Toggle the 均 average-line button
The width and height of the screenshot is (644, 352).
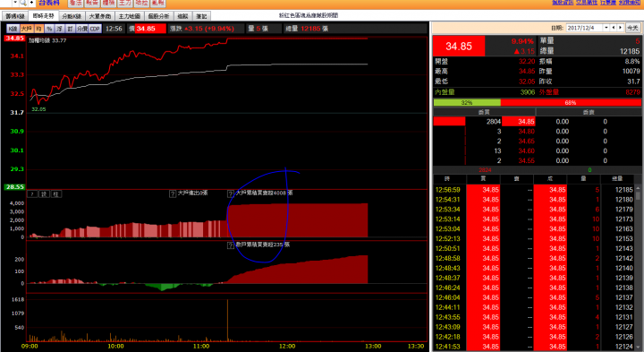tap(39, 29)
